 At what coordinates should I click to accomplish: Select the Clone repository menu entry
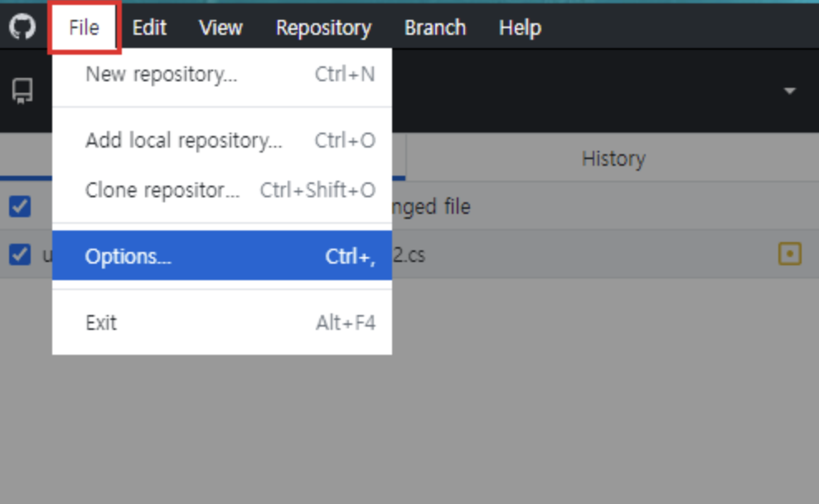pyautogui.click(x=222, y=190)
